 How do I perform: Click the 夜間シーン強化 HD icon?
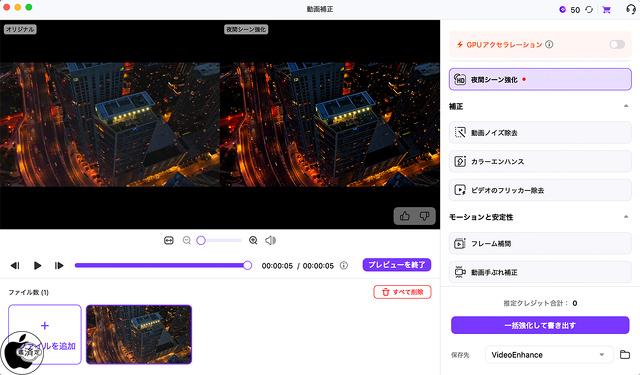coord(460,80)
